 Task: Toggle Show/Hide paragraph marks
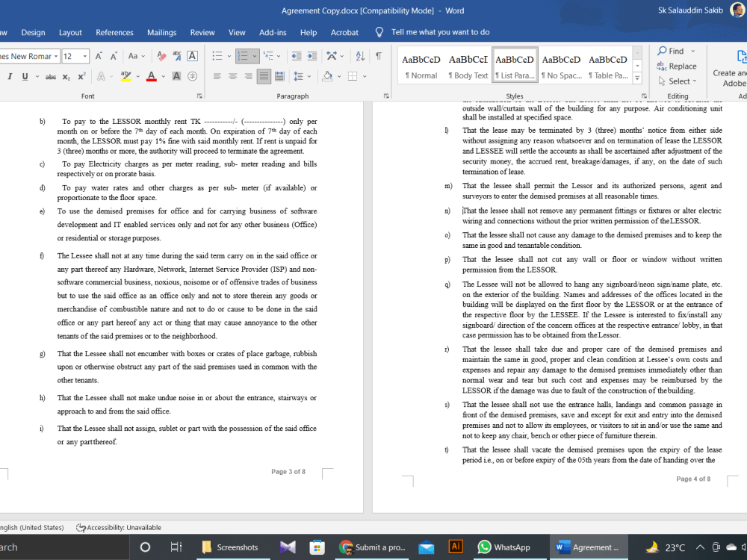point(378,56)
